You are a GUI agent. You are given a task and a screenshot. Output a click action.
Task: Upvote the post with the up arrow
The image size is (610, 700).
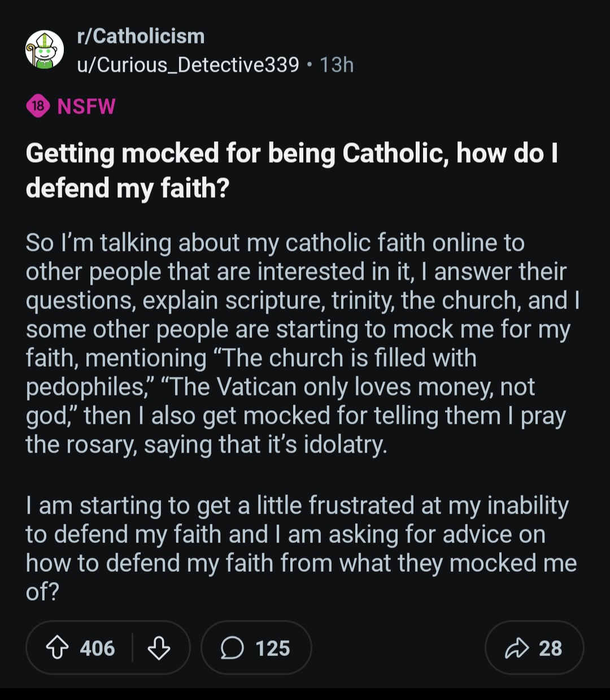(57, 648)
